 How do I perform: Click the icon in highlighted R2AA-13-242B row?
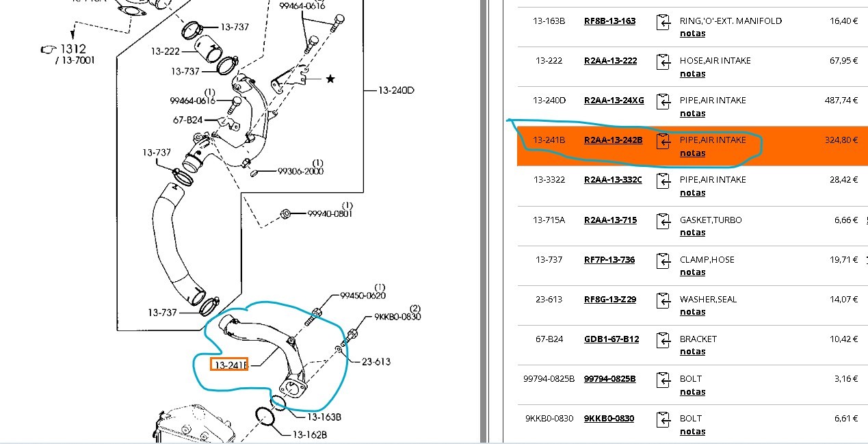pos(663,141)
